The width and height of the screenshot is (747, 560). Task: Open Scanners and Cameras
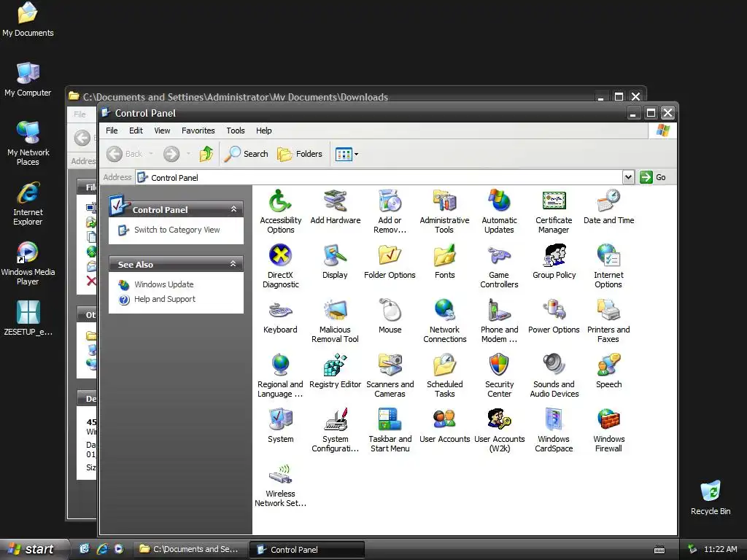click(390, 376)
